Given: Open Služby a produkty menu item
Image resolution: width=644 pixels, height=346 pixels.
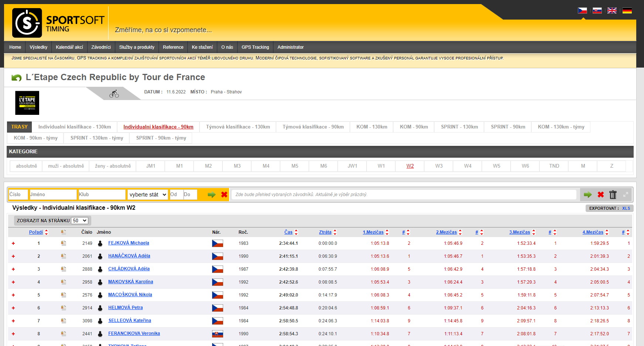Looking at the screenshot, I should coord(137,47).
